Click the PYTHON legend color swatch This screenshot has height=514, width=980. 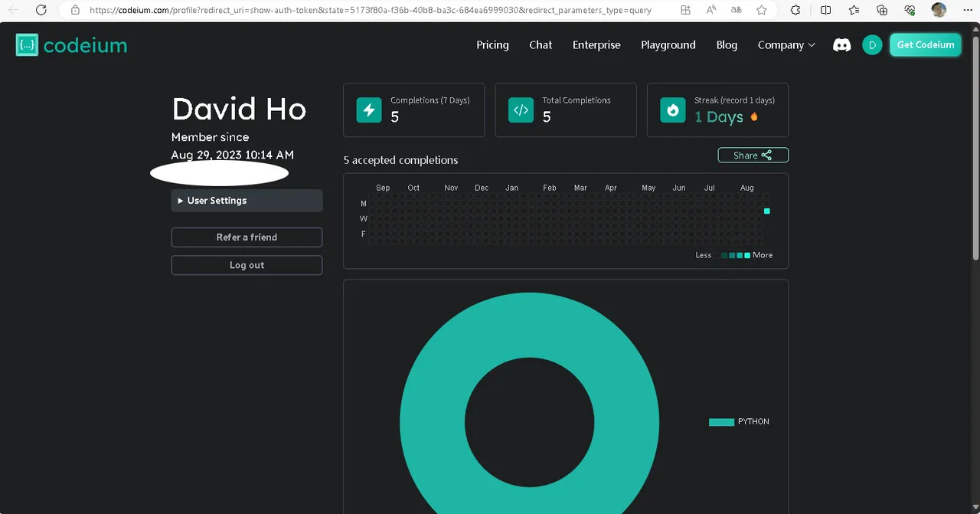coord(721,422)
